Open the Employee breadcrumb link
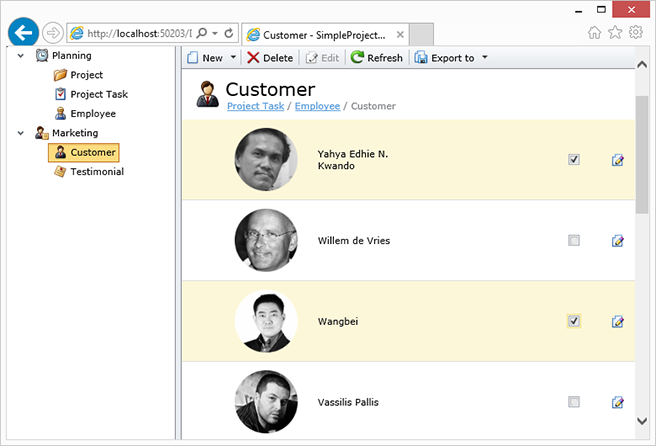Image resolution: width=656 pixels, height=446 pixels. 316,106
